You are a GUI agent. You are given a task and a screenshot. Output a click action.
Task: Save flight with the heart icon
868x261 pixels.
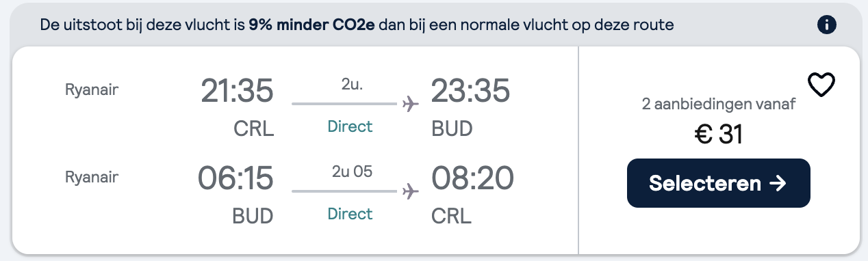pos(821,86)
